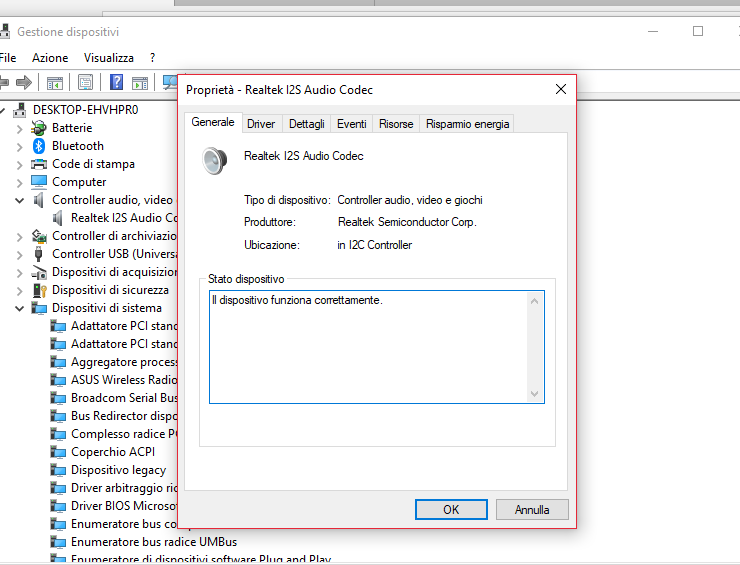Click the blue question mark help toolbar icon
The height and width of the screenshot is (565, 740).
[x=117, y=82]
